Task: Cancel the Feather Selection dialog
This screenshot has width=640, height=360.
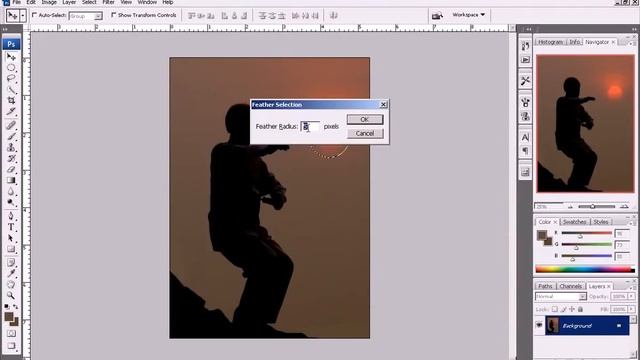Action: click(x=365, y=133)
